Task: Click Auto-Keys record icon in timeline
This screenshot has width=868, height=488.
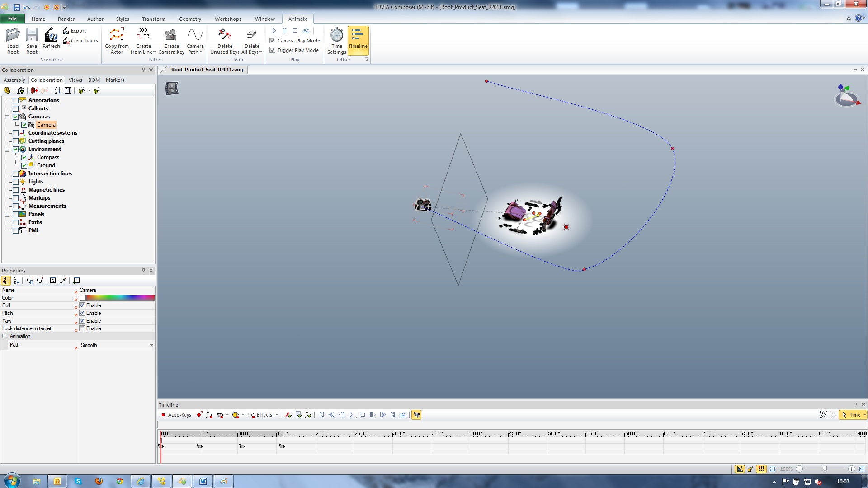Action: (163, 415)
